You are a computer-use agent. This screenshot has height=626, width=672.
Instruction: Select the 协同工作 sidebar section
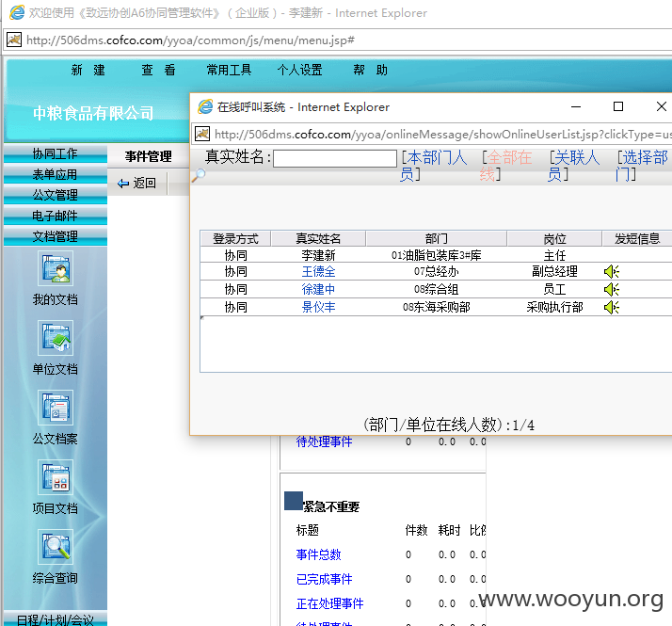click(x=56, y=154)
